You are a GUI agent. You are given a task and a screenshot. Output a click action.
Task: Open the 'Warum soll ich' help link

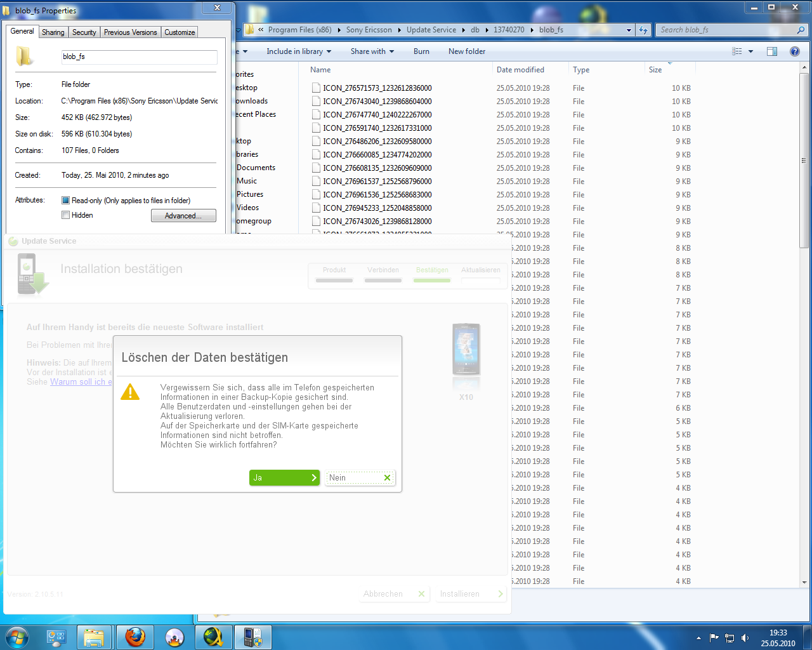[x=81, y=381]
